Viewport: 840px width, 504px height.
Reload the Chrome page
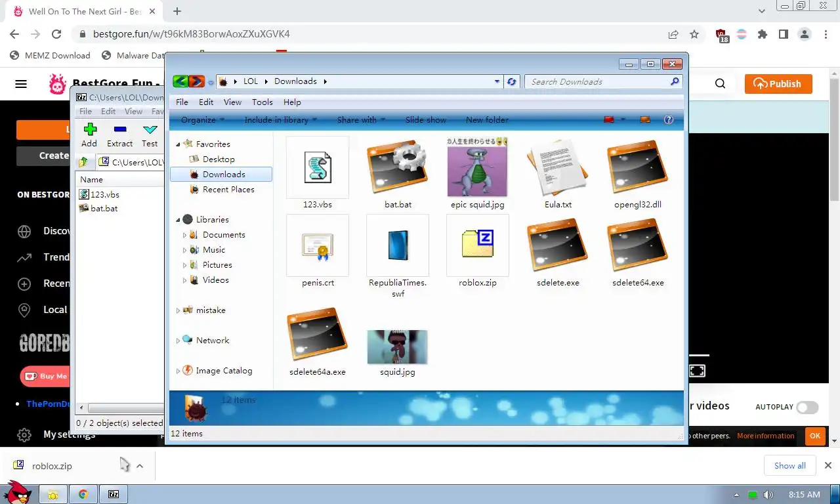point(56,34)
